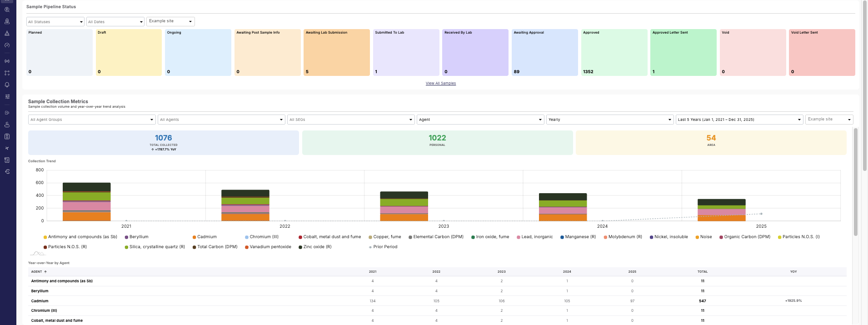
Task: Click the 54 Area summary card
Action: (711, 143)
